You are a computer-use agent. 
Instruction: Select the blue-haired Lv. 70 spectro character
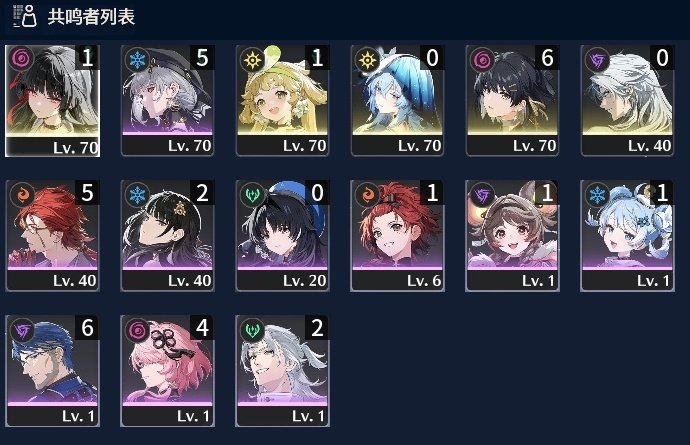(397, 100)
